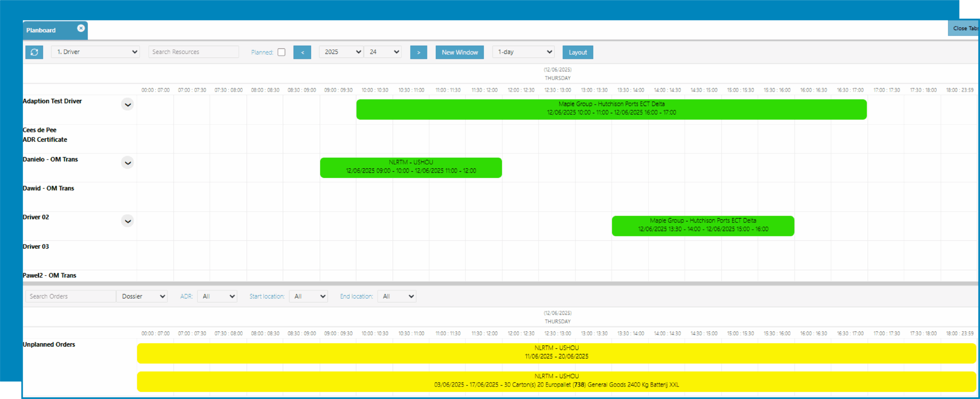This screenshot has height=399, width=980.
Task: Click the refresh icon button
Action: [x=34, y=52]
